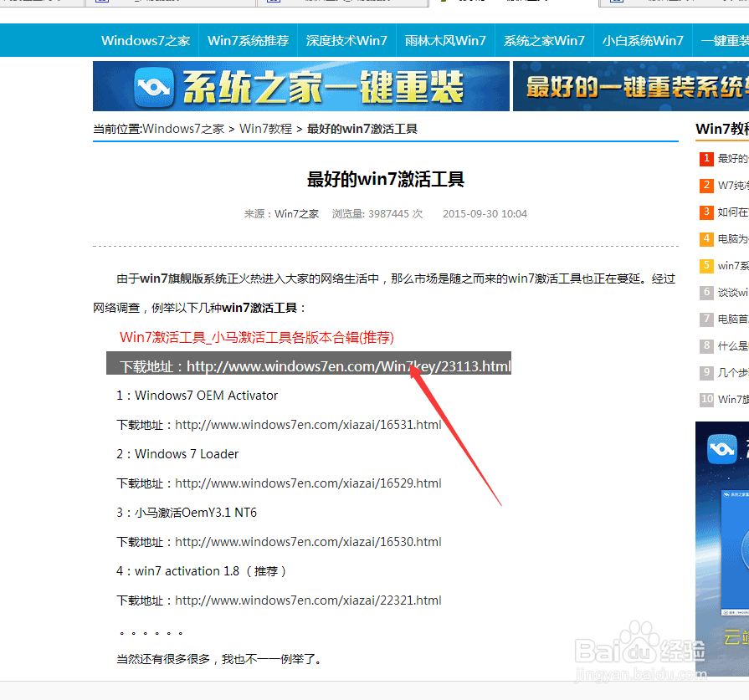This screenshot has height=700, width=749.
Task: Open the 一键重装 nav item
Action: coord(725,41)
